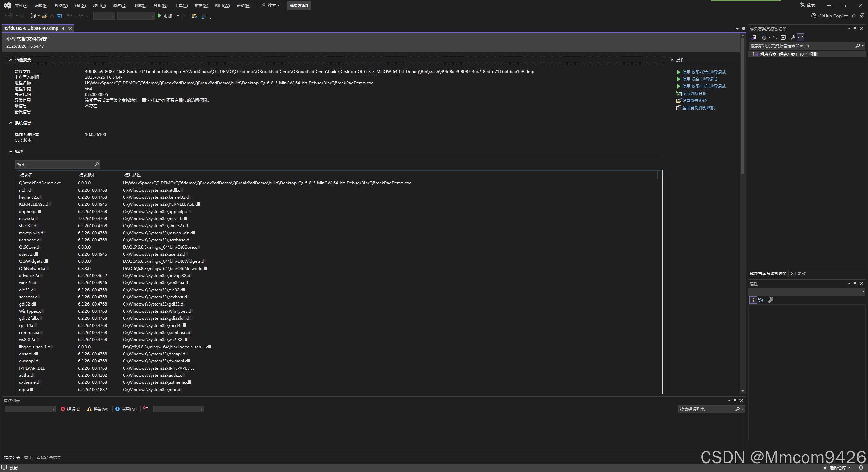
Task: Toggle the Errors filter in Error List
Action: (x=71, y=409)
